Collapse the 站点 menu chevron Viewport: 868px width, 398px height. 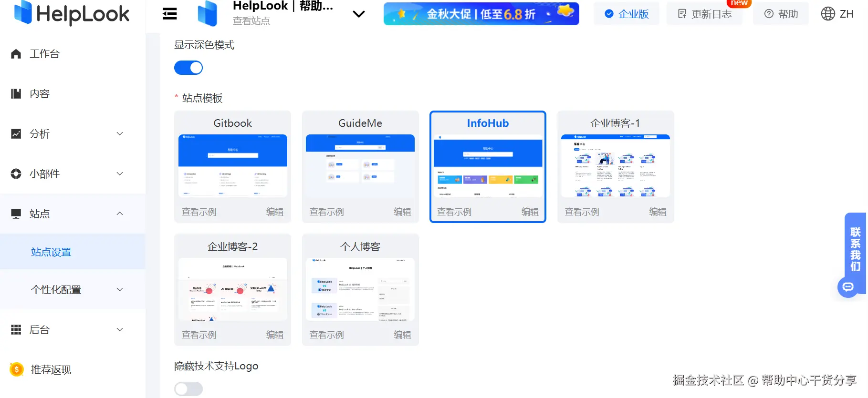120,214
